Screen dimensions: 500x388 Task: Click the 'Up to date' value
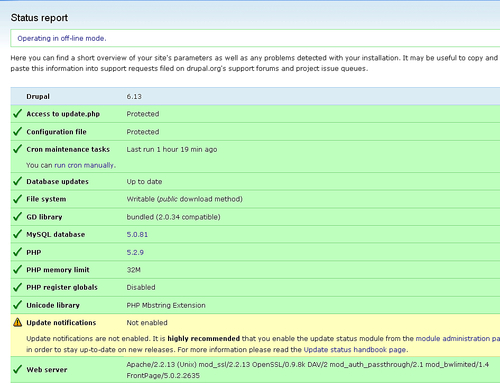144,182
